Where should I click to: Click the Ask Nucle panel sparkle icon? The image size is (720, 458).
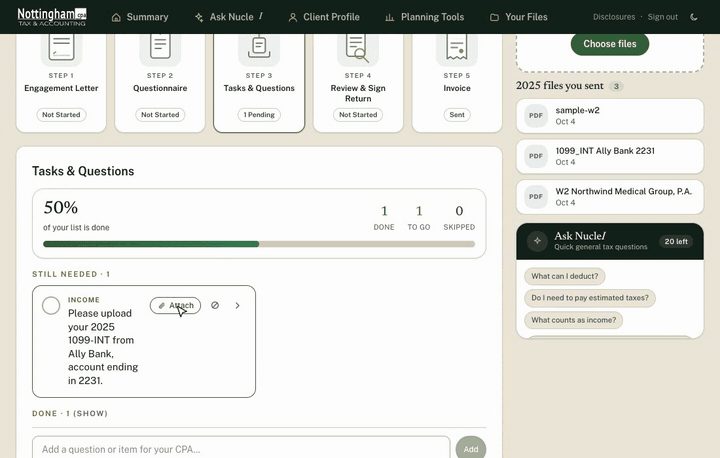(x=537, y=241)
